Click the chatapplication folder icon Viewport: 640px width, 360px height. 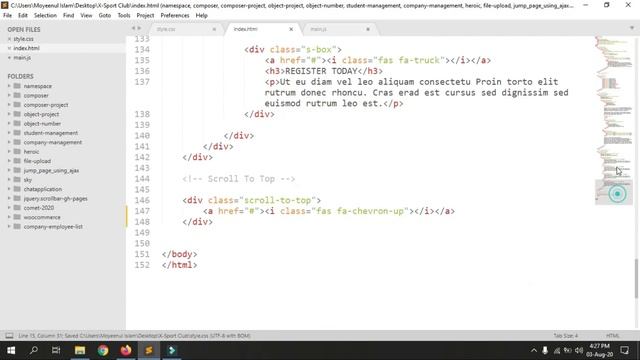(x=17, y=189)
